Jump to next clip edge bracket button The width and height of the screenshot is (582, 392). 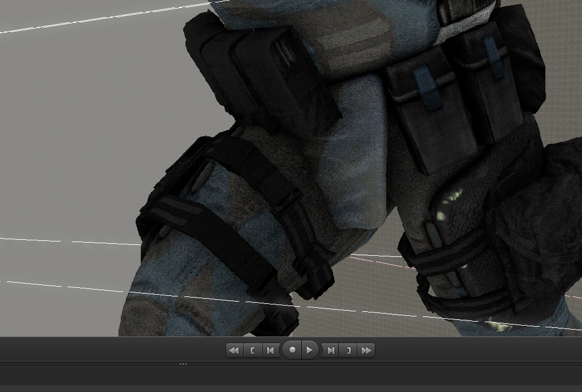click(348, 350)
